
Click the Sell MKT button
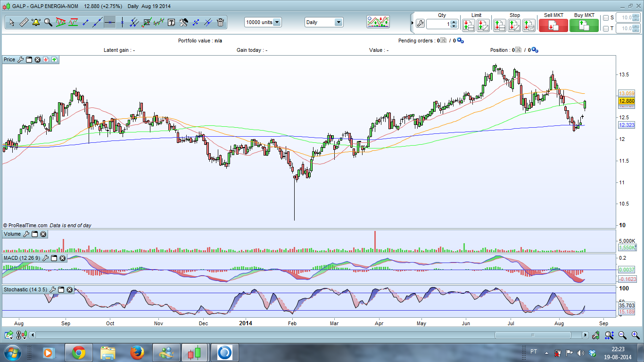(553, 25)
